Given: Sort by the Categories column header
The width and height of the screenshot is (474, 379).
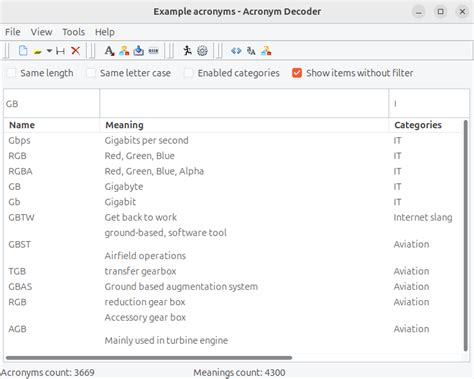Looking at the screenshot, I should pyautogui.click(x=427, y=125).
